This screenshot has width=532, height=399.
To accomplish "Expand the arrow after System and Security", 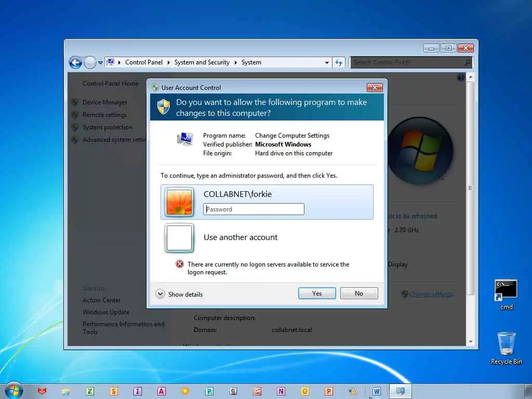I will (x=235, y=62).
